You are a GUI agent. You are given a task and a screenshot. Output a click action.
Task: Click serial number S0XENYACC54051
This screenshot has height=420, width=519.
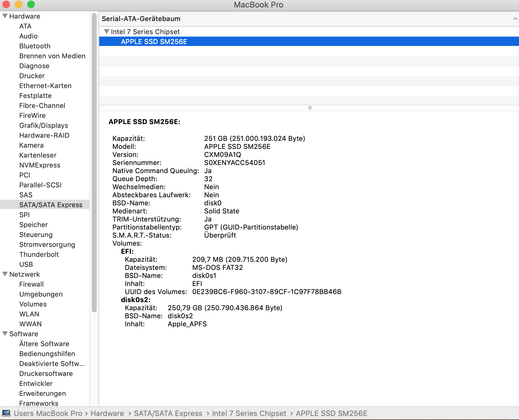click(235, 163)
